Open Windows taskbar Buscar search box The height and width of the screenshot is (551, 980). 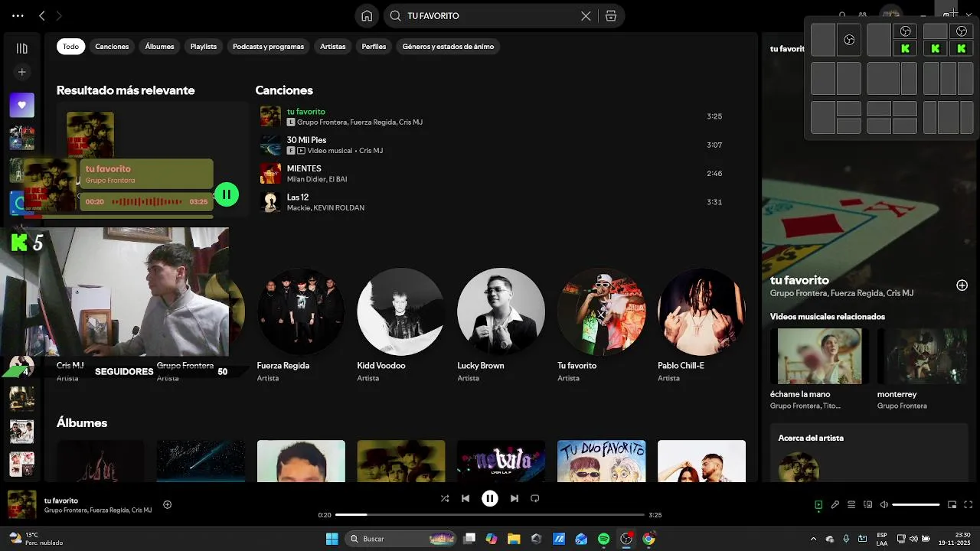[401, 539]
